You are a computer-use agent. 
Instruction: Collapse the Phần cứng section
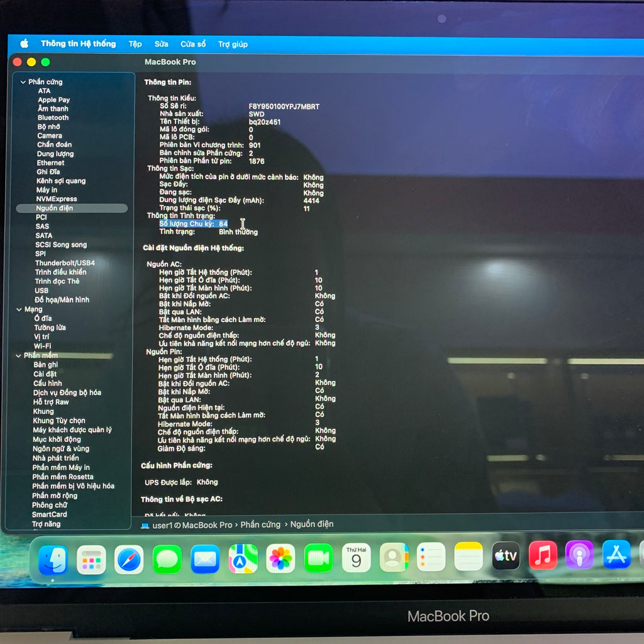click(x=23, y=82)
